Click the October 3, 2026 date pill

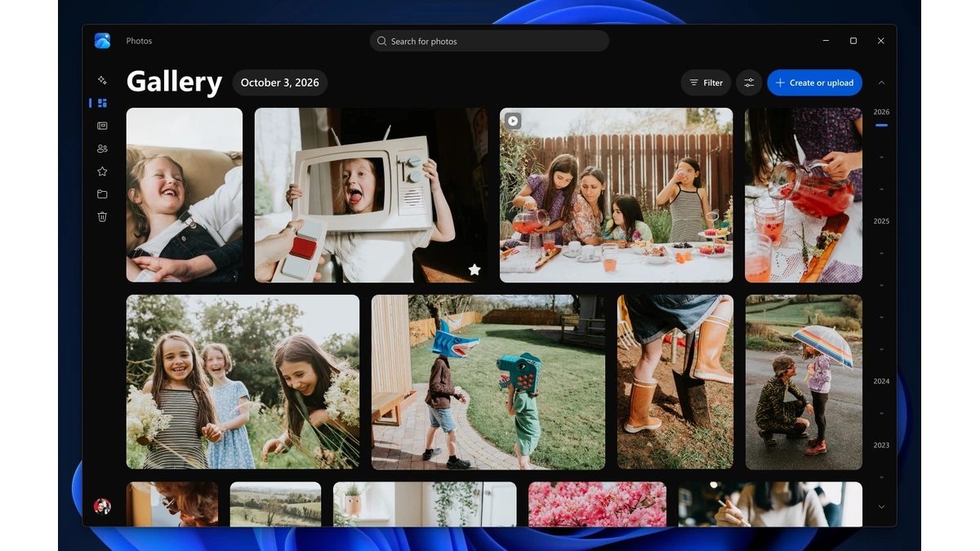click(x=280, y=82)
